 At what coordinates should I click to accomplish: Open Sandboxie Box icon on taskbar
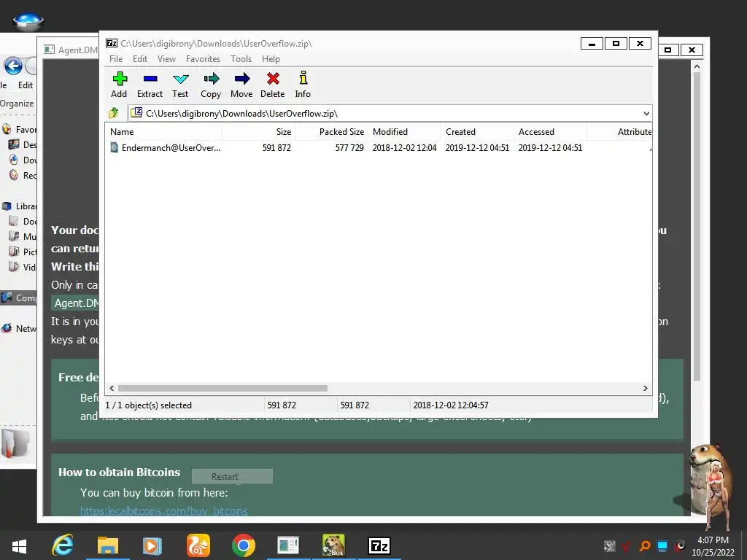(333, 545)
